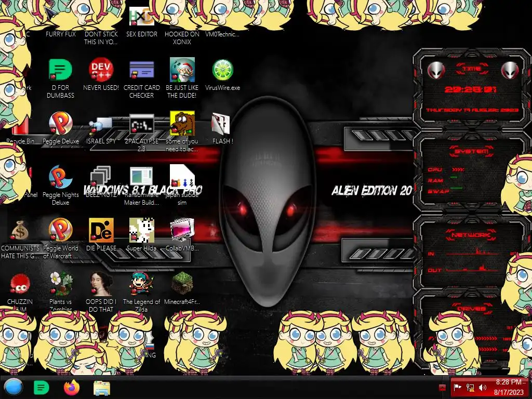This screenshot has height=399, width=532.
Task: Open Plants vs Zombies shortcut
Action: (60, 284)
